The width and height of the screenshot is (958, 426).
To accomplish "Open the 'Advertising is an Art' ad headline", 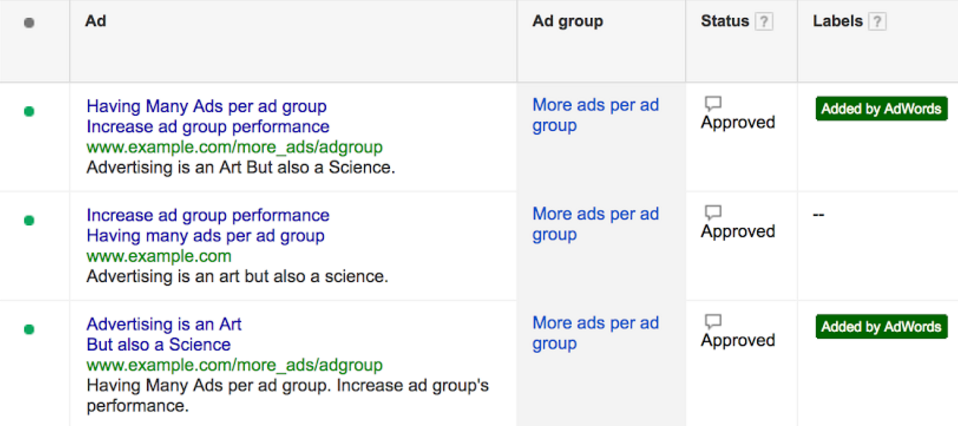I will [x=164, y=324].
